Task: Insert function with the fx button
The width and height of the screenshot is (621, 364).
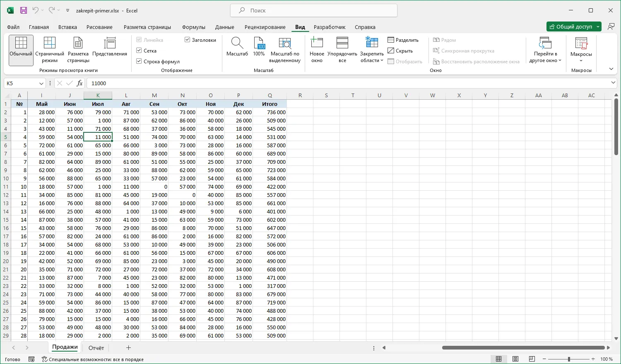Action: point(80,83)
